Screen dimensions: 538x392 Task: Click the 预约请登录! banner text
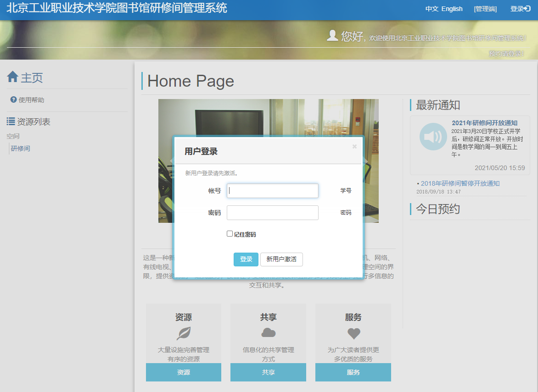pos(506,54)
